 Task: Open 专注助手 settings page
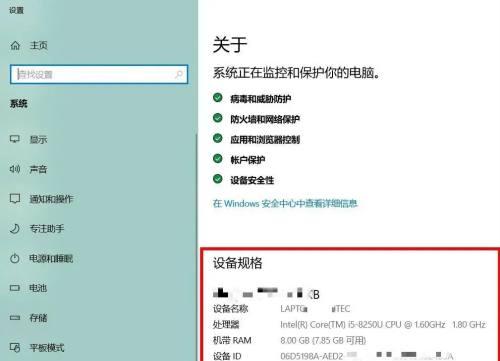coord(47,229)
